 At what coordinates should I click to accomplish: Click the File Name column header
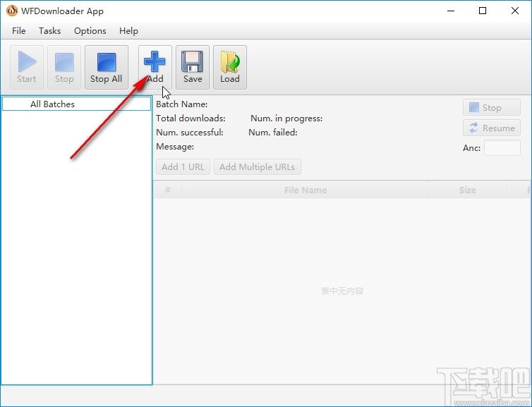(x=306, y=190)
